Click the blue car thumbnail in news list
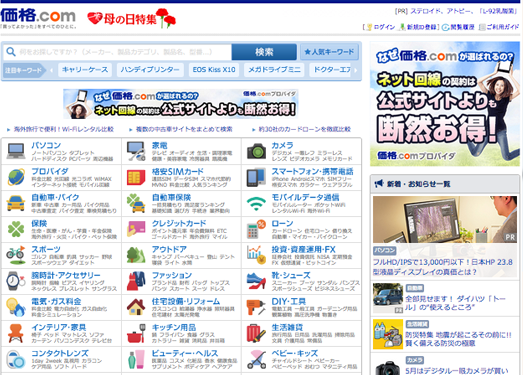 pyautogui.click(x=388, y=298)
